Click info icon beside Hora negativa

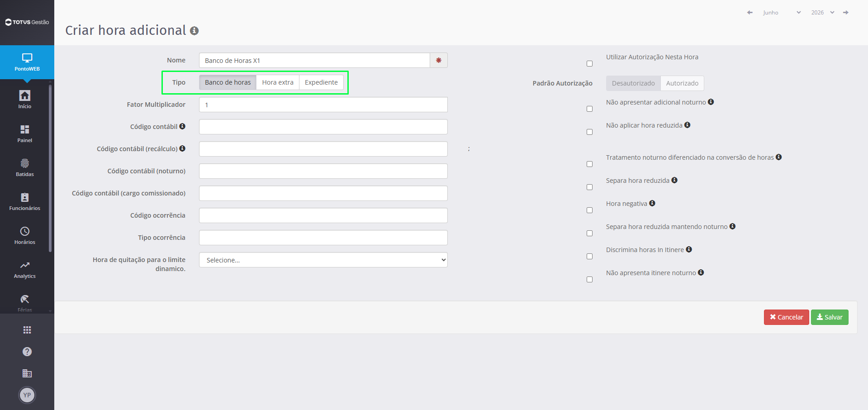tap(652, 203)
